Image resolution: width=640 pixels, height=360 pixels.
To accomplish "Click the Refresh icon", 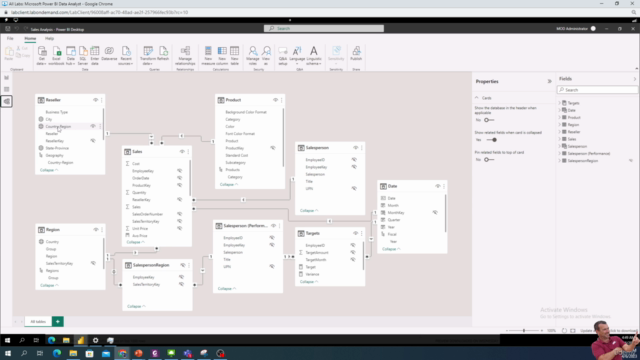I will click(x=163, y=54).
